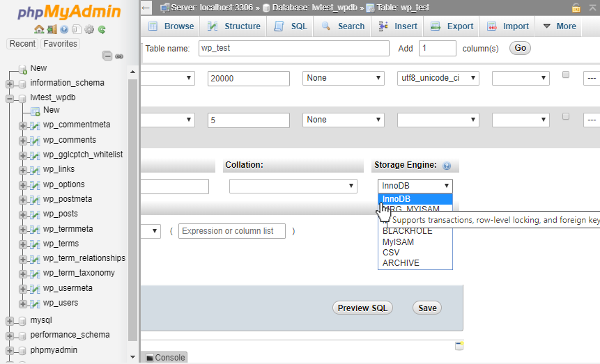Click the log out door icon
The width and height of the screenshot is (600, 364).
(x=51, y=30)
